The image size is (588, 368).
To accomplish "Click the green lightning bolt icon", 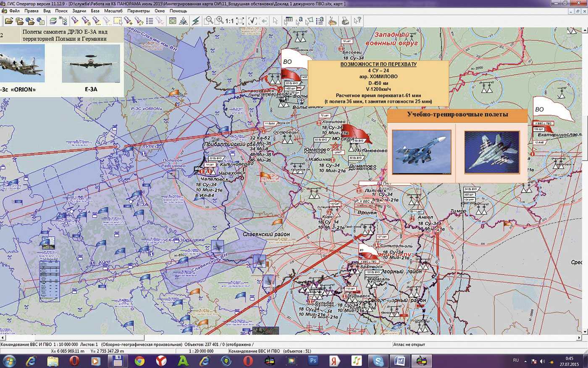I will 196,21.
